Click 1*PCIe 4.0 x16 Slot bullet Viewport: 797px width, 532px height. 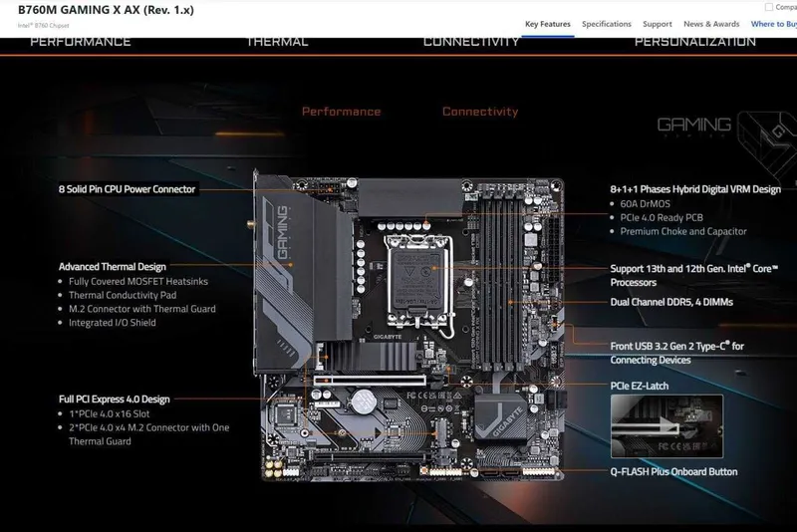[x=110, y=413]
